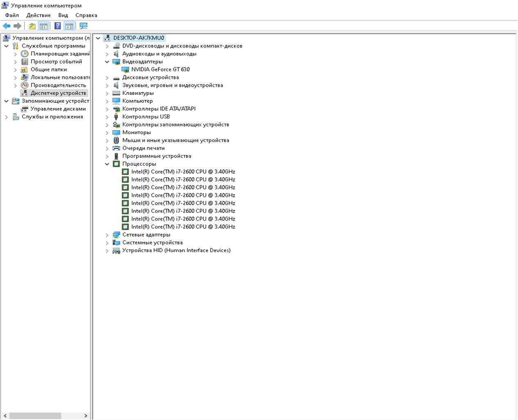Screen dimensions: 518x420
Task: Collapse the Видеоадаптеры node
Action: (107, 62)
